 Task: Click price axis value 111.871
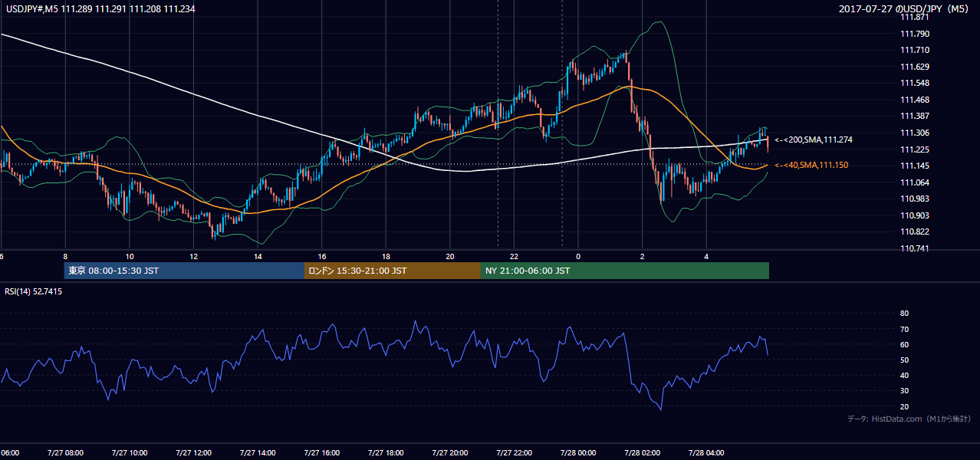(x=915, y=17)
